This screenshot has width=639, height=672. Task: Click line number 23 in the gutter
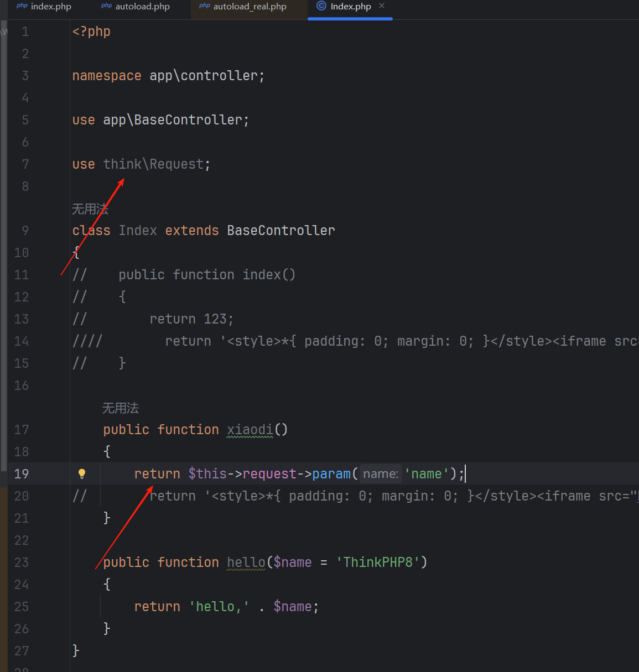click(22, 562)
